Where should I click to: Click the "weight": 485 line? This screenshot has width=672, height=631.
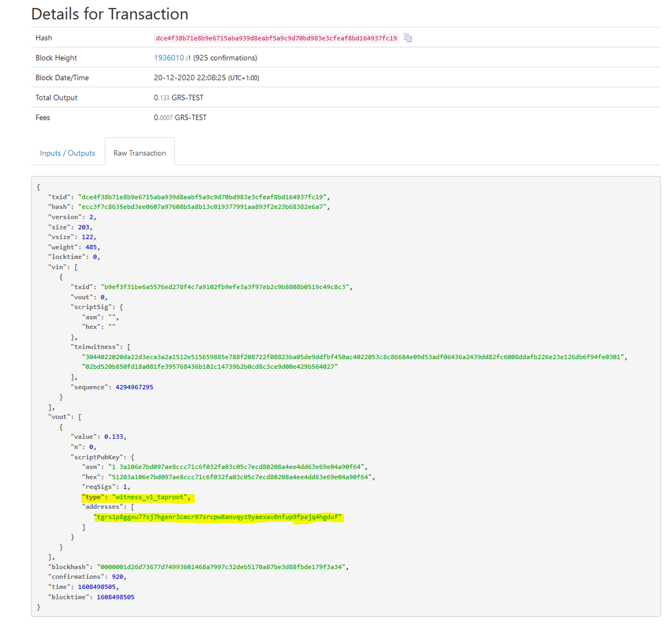tap(74, 247)
